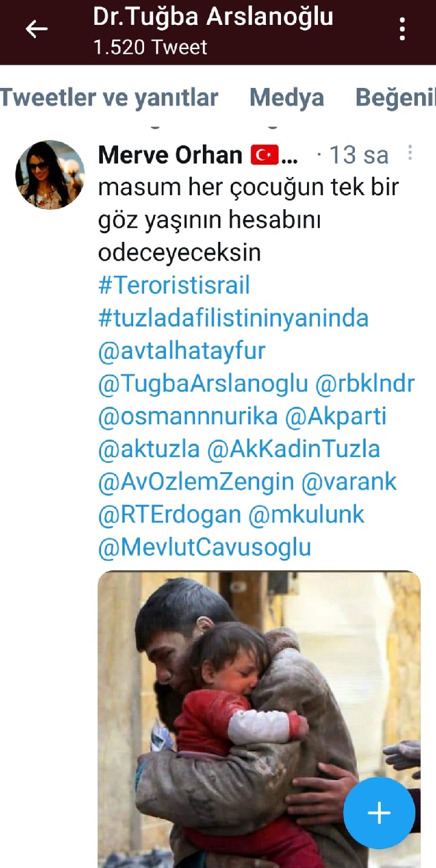Open the profile three-dot overflow menu
This screenshot has width=436, height=868.
402,28
